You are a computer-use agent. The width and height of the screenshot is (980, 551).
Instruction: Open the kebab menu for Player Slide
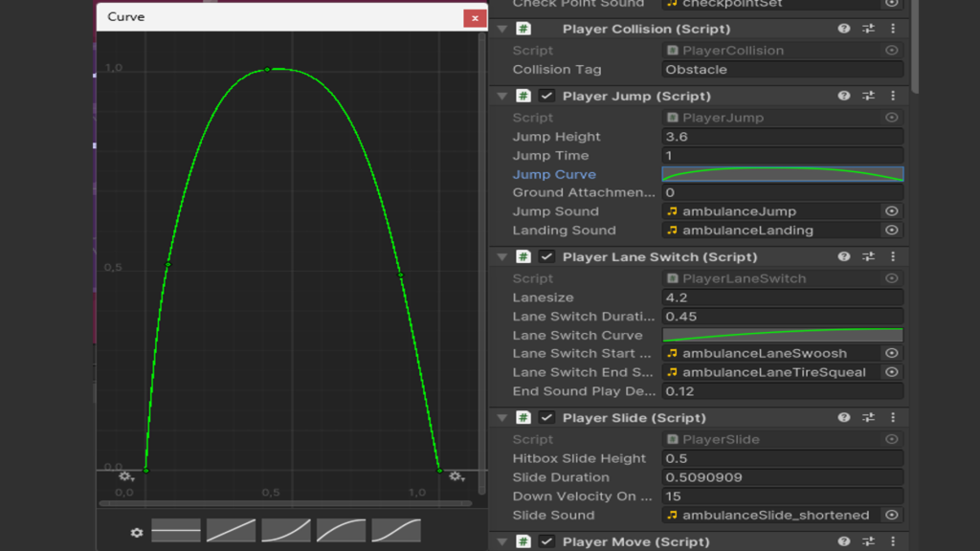pyautogui.click(x=893, y=417)
